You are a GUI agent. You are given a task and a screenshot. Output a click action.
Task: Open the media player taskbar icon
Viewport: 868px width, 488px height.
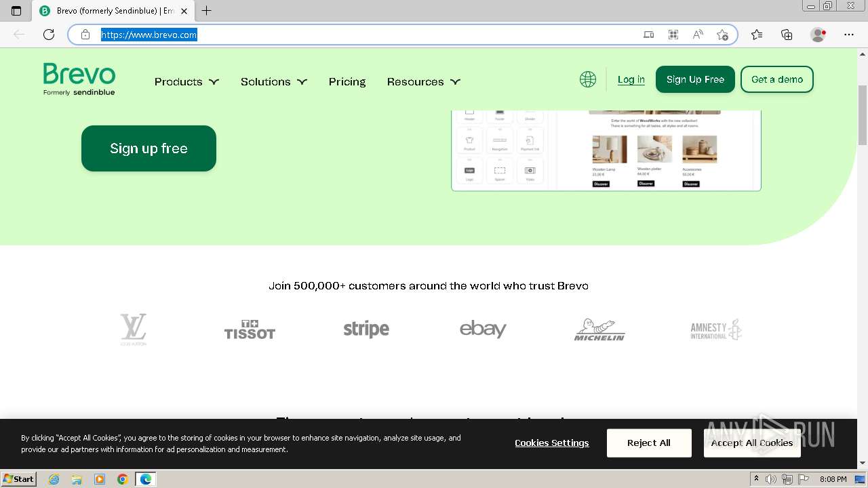(x=100, y=479)
